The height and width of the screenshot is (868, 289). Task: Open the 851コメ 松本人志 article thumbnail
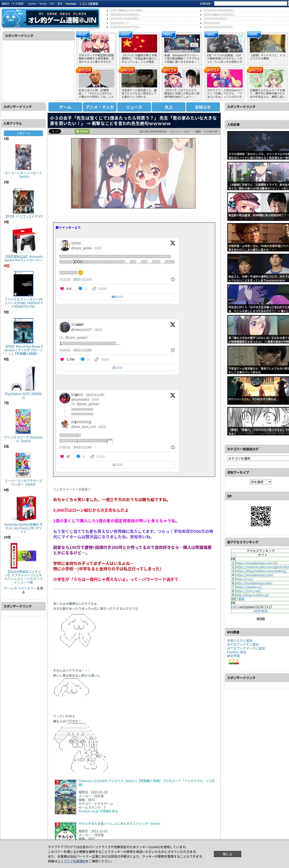click(97, 78)
